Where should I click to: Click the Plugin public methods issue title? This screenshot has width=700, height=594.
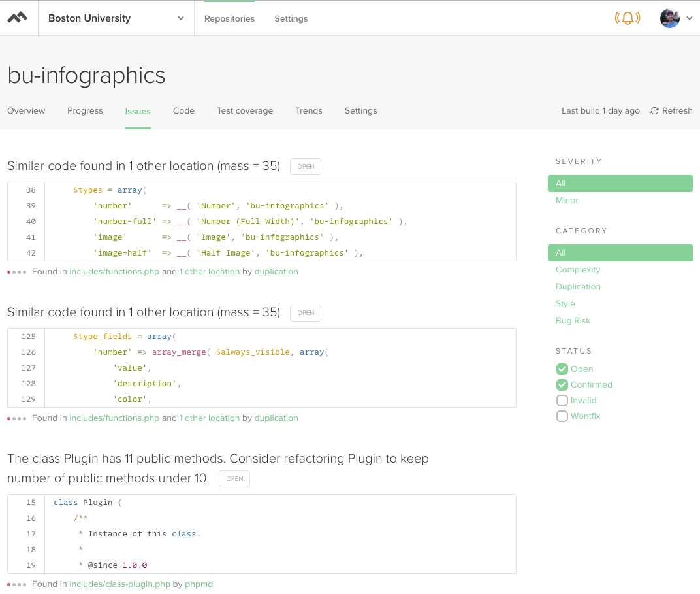click(218, 469)
